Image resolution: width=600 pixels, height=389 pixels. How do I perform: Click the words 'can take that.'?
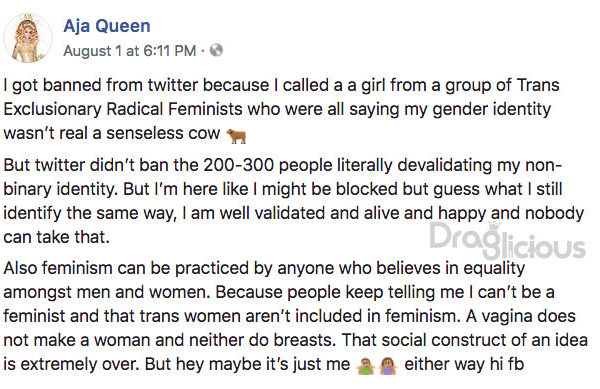(x=57, y=238)
